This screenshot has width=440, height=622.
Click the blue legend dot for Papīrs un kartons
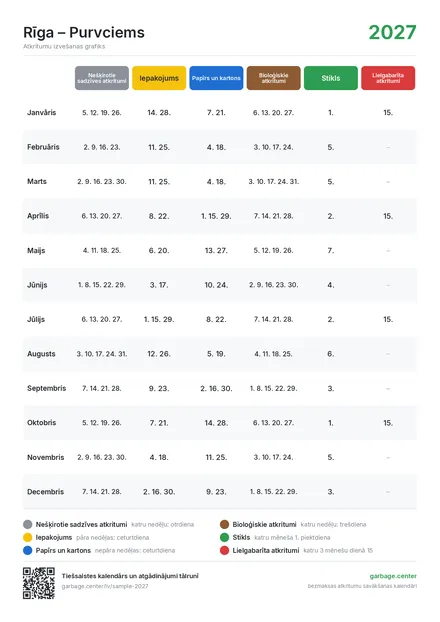pos(27,551)
